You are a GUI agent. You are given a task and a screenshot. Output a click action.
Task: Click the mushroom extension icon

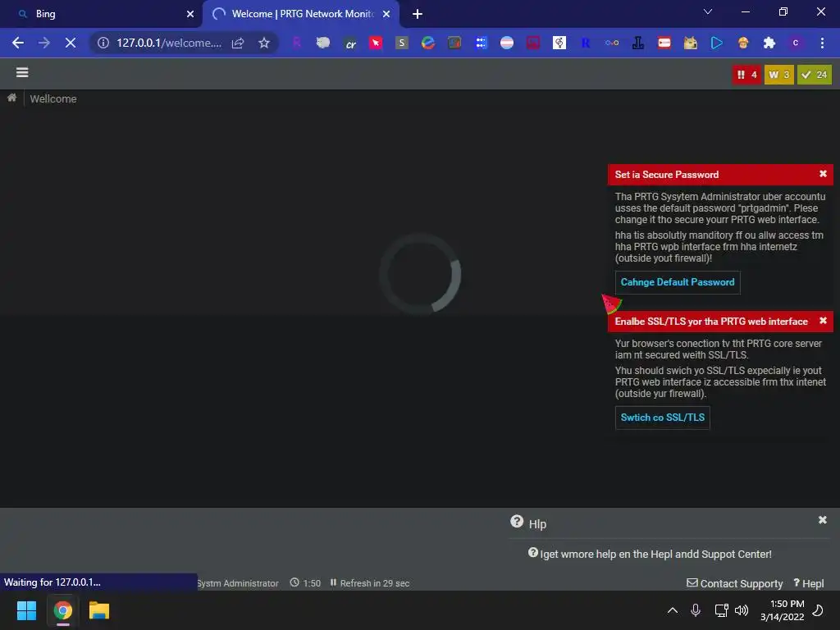tap(743, 43)
